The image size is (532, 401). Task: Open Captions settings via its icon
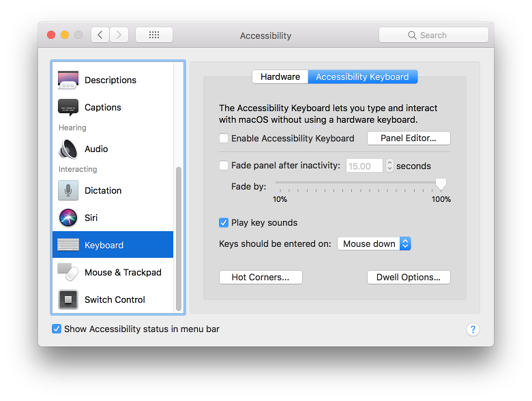click(68, 108)
